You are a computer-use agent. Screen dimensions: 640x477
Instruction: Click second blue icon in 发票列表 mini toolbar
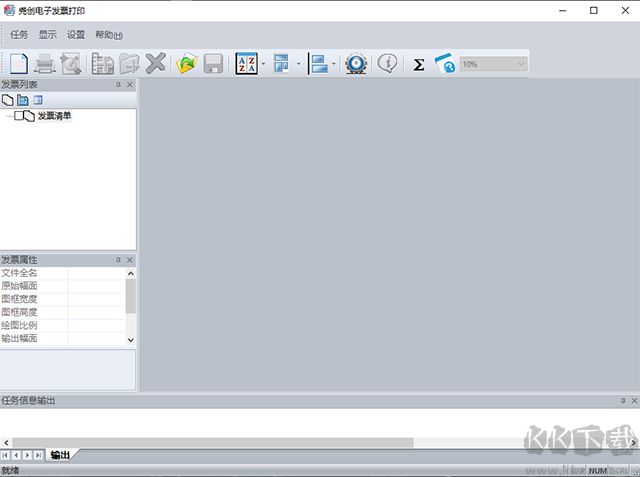[x=23, y=100]
